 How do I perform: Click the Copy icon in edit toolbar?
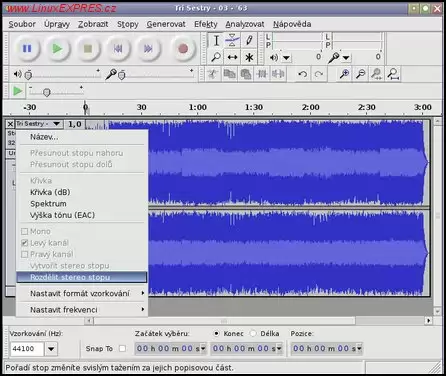click(229, 74)
